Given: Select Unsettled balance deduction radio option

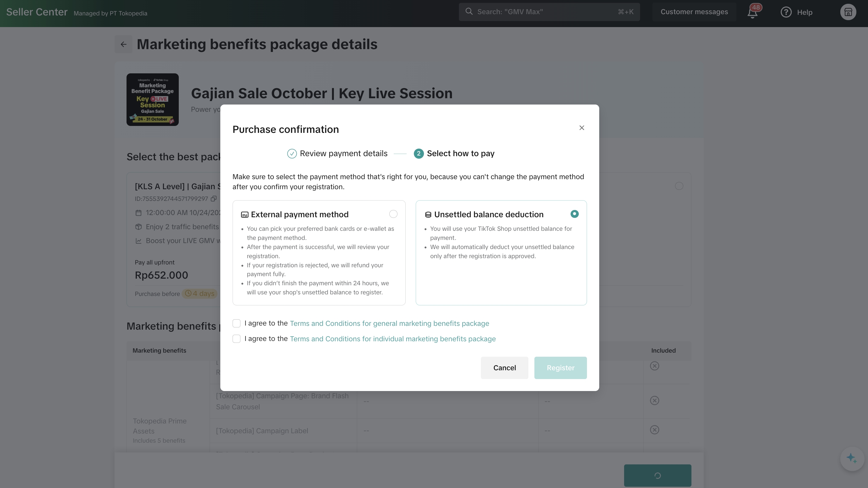Looking at the screenshot, I should pyautogui.click(x=574, y=214).
